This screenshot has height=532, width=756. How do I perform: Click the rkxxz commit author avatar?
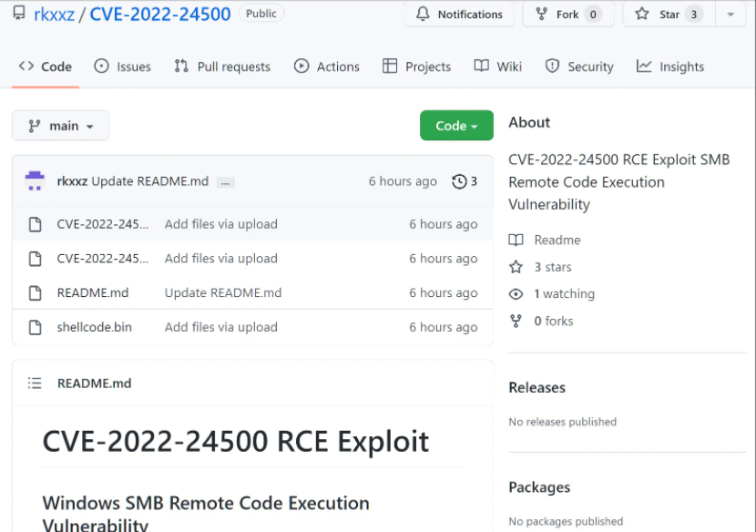(x=35, y=181)
